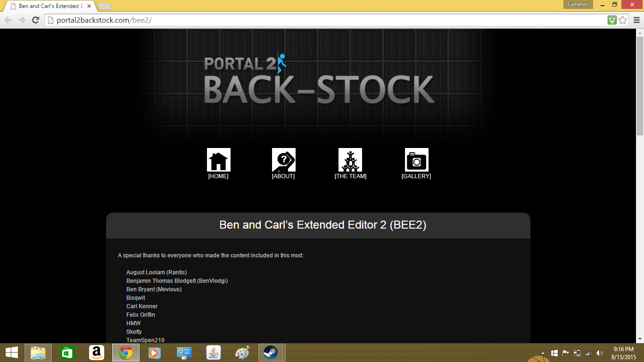Viewport: 644px width, 362px height.
Task: Click the scrollbar up arrow
Action: [x=640, y=33]
